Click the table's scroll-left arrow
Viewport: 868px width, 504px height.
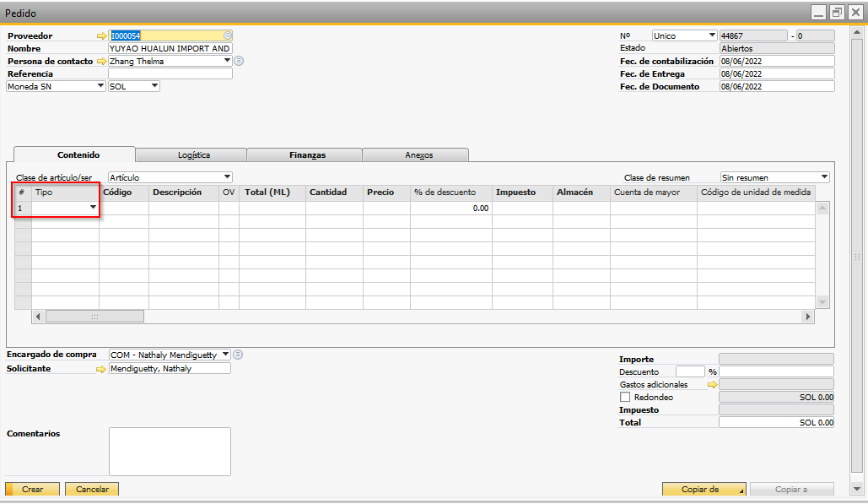click(x=38, y=317)
